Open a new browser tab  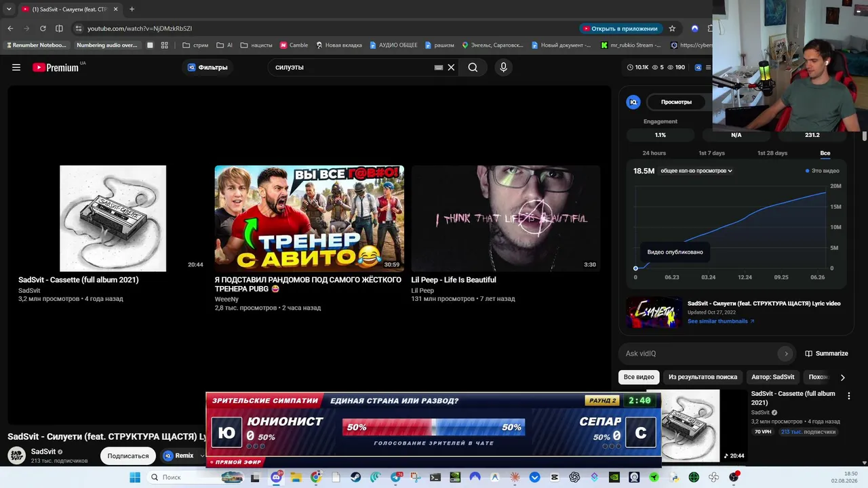pyautogui.click(x=132, y=9)
